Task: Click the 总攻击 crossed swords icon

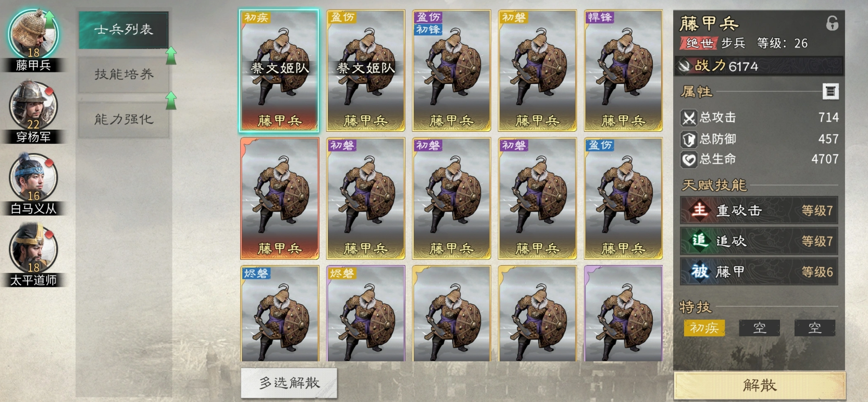Action: (x=689, y=118)
